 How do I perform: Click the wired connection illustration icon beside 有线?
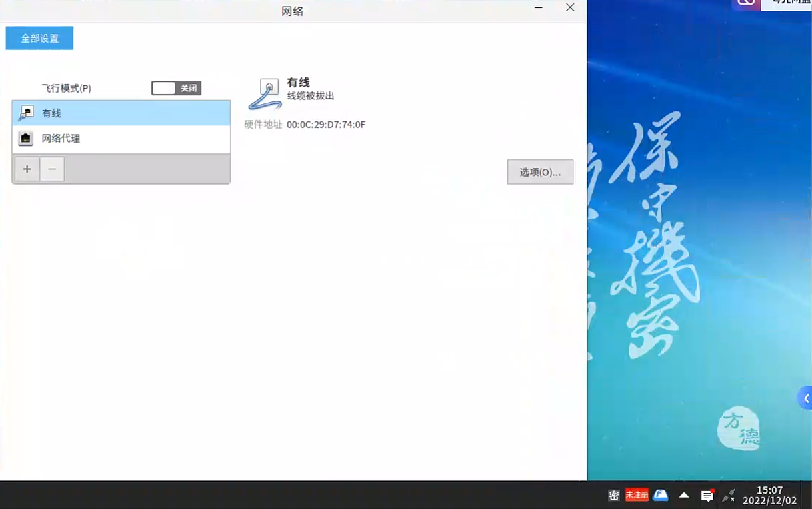[x=267, y=93]
